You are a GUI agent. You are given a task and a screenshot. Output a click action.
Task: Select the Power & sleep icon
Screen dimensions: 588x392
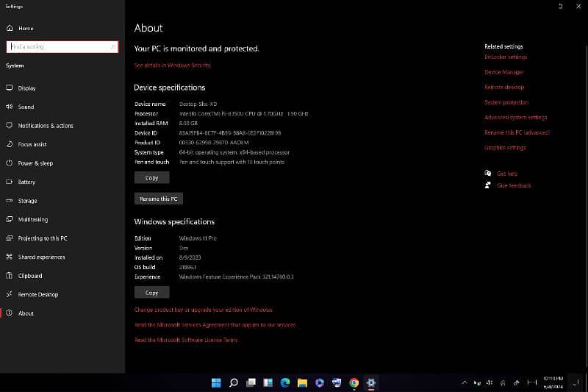click(x=10, y=163)
